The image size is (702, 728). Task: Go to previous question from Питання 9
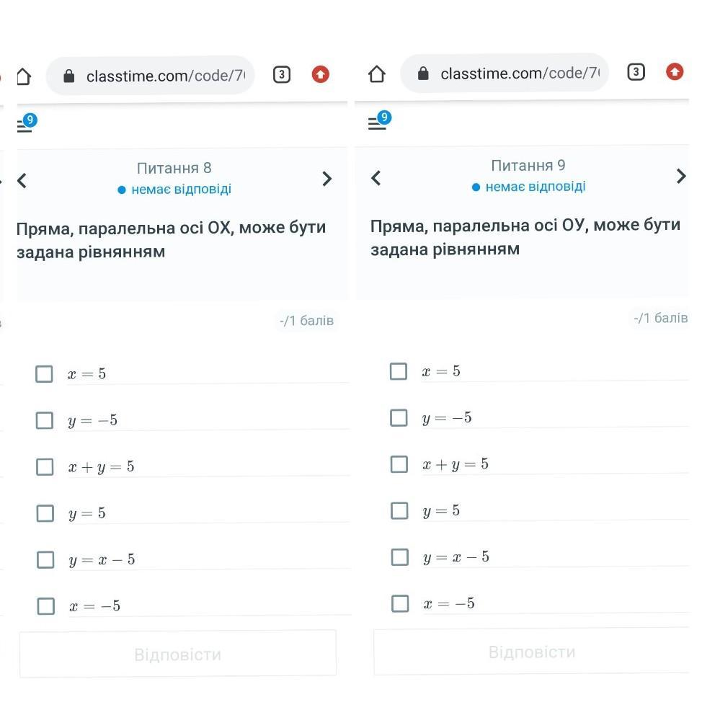click(x=376, y=177)
